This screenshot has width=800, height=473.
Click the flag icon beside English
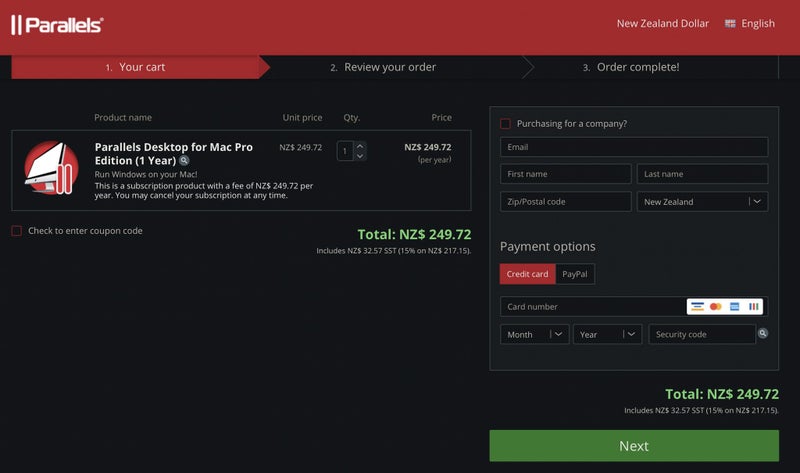click(731, 24)
